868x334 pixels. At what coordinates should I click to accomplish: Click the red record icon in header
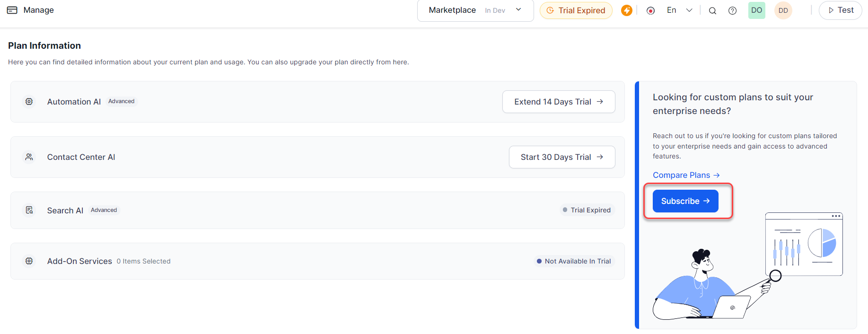click(651, 10)
